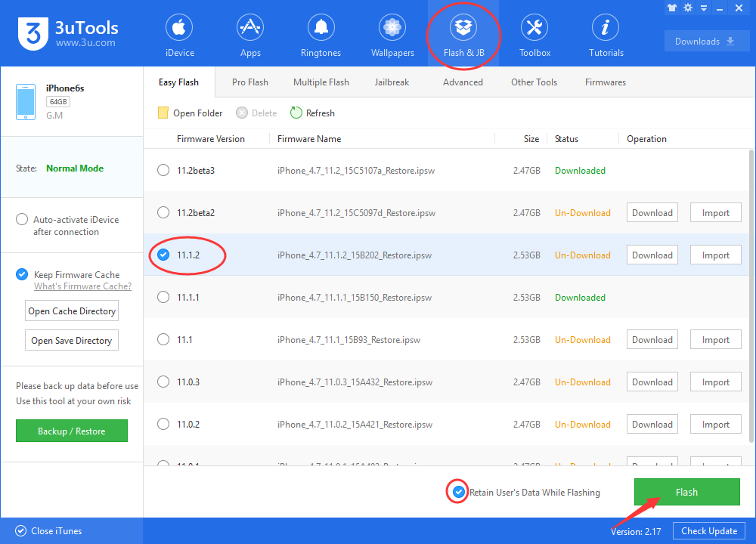Click the green Flash button
Viewport: 756px width, 544px height.
(686, 492)
